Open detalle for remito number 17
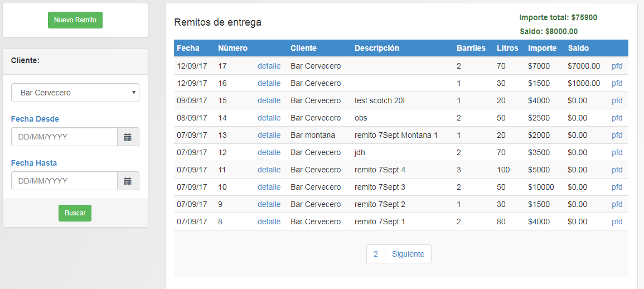Viewport: 644px width, 289px height. (x=269, y=66)
